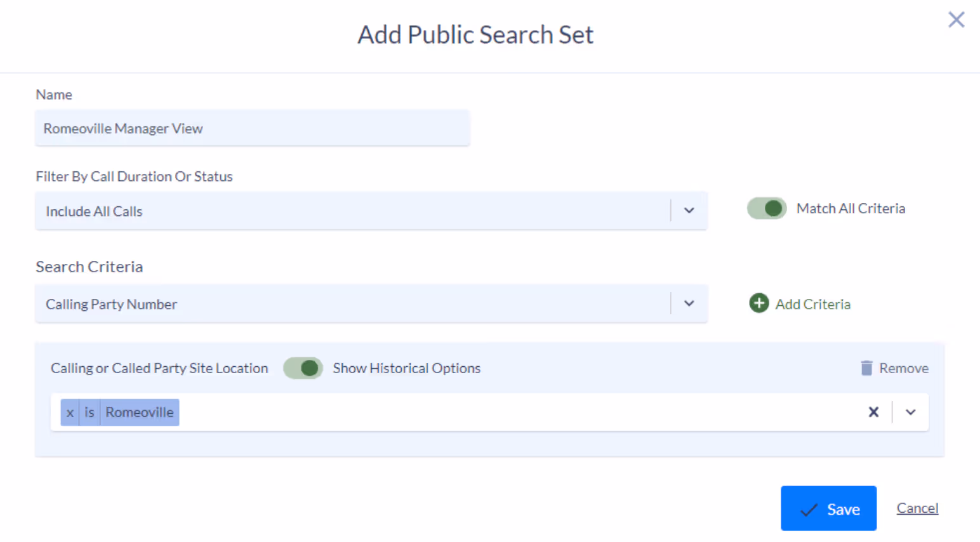Image resolution: width=980 pixels, height=542 pixels.
Task: Cancel creating the search set
Action: pos(917,508)
